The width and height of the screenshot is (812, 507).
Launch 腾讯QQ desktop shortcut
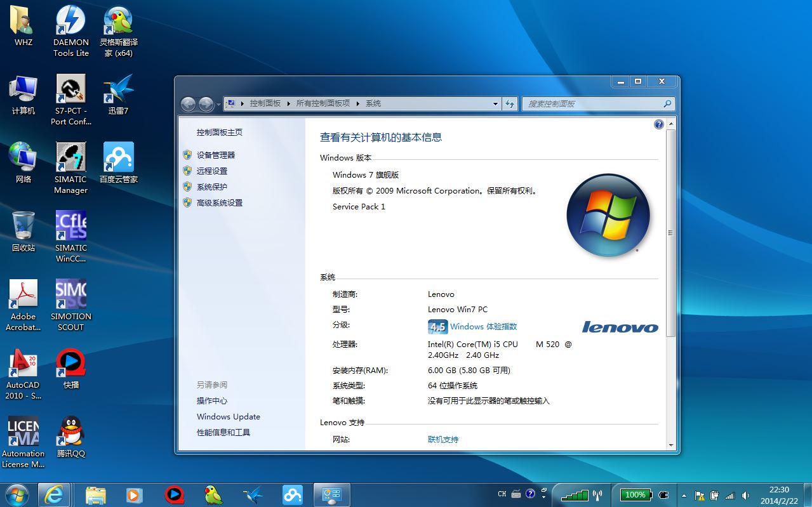pyautogui.click(x=71, y=437)
